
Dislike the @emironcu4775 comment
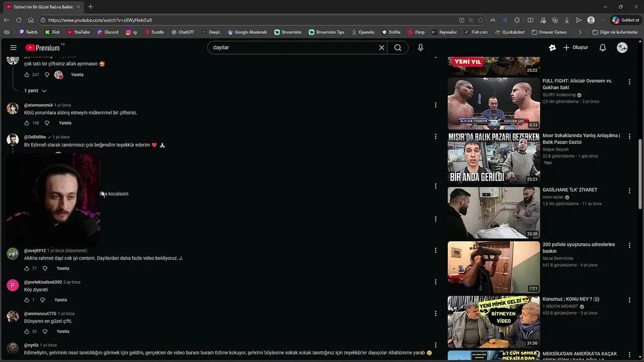[45, 332]
